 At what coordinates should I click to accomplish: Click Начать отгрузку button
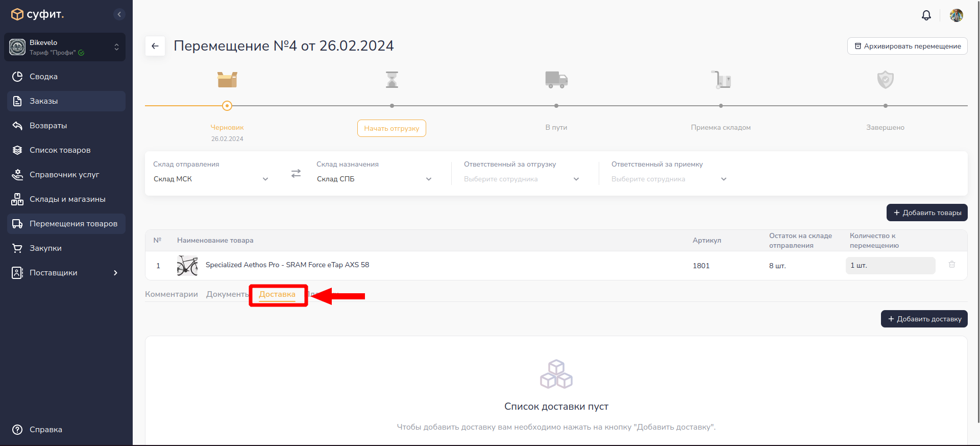pyautogui.click(x=391, y=128)
